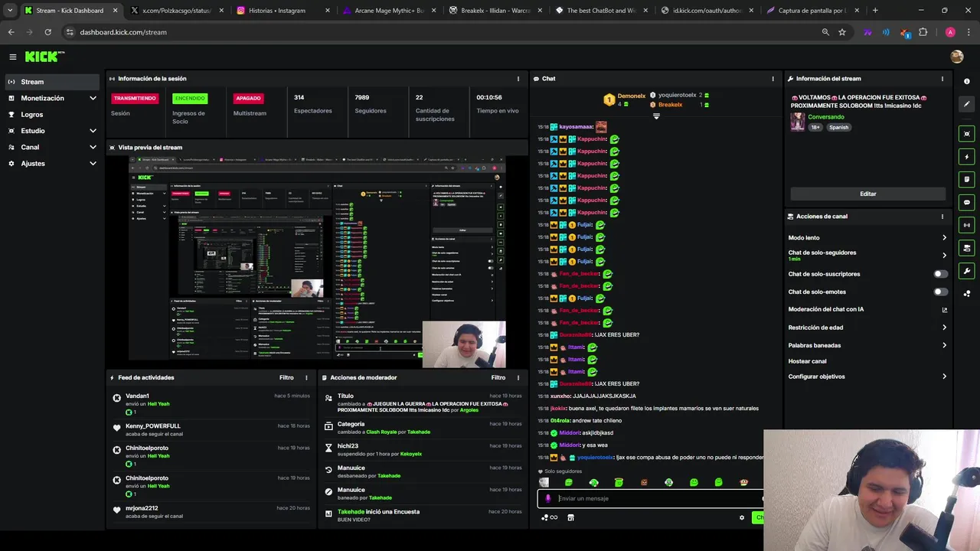The height and width of the screenshot is (551, 980).
Task: Click Filtro in Feed de actividades
Action: [286, 377]
